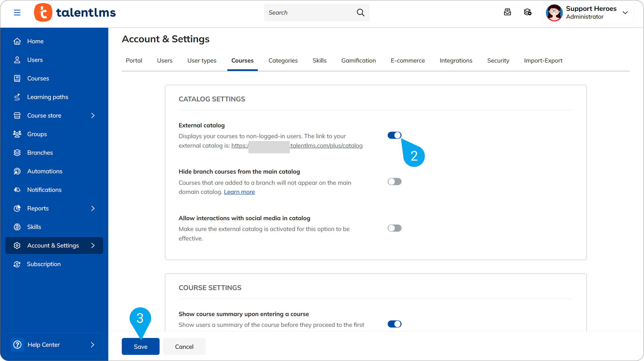The height and width of the screenshot is (361, 644).
Task: Open the Support Heroes profile dropdown
Action: (x=625, y=13)
